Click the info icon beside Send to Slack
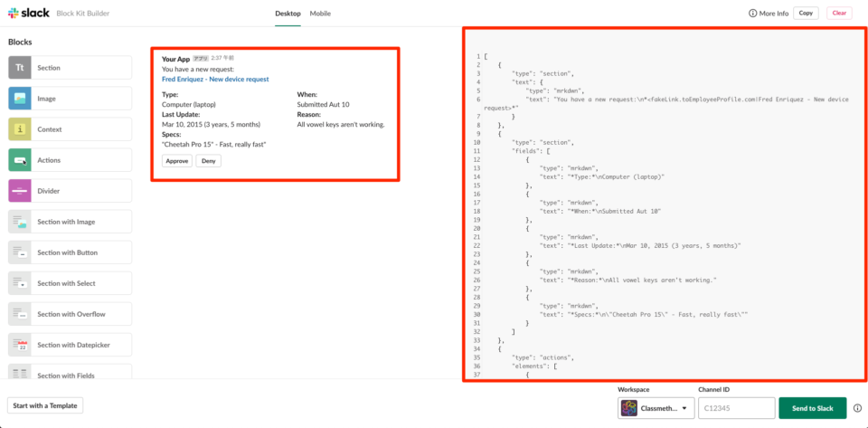 tap(857, 408)
